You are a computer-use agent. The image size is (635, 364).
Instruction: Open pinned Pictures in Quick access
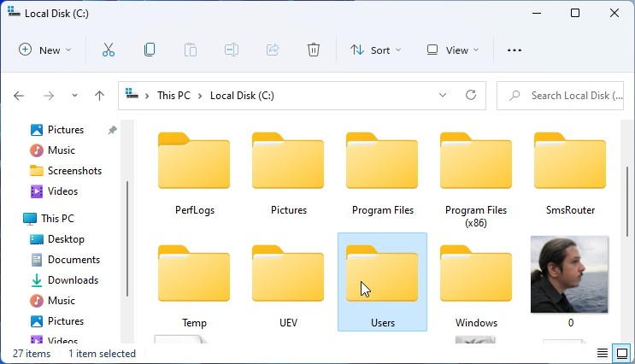66,130
